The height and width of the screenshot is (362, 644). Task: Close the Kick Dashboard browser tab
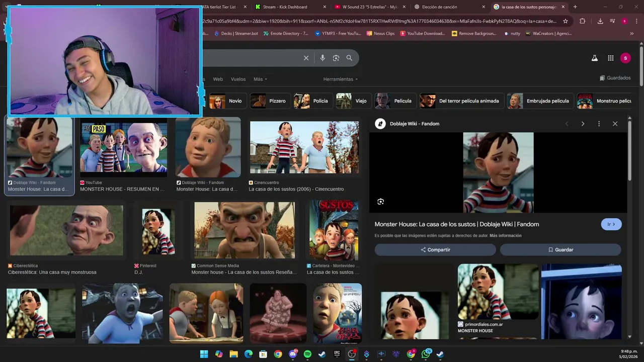click(x=325, y=7)
